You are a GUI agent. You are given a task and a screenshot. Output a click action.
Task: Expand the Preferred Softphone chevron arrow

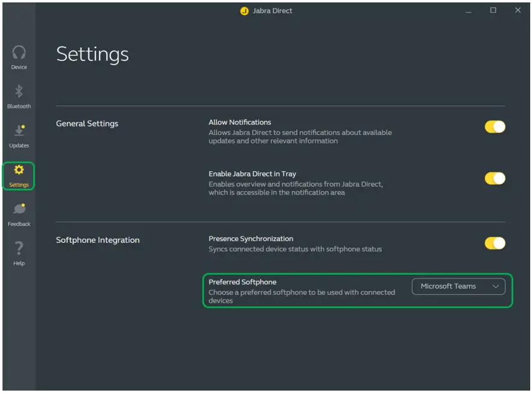point(496,286)
